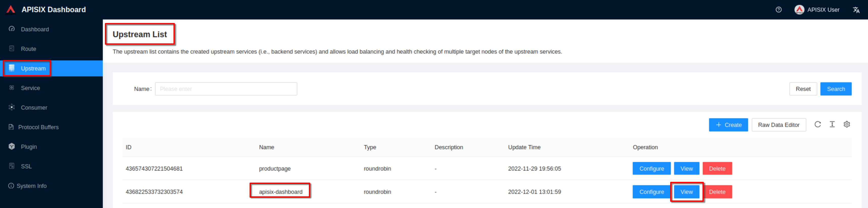Open the language translation icon
This screenshot has height=208, width=868.
coord(856,10)
